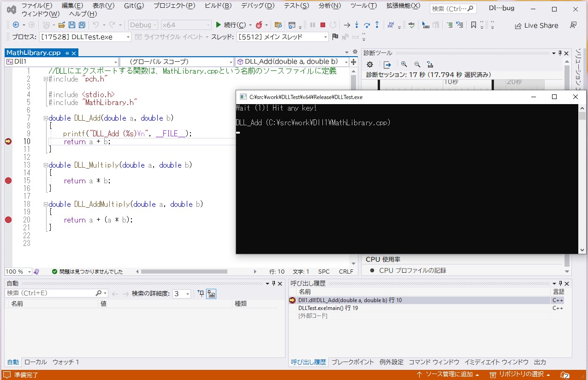This screenshot has width=588, height=380.
Task: Click the thread flag icon in debug location toolbar
Action: tap(335, 37)
